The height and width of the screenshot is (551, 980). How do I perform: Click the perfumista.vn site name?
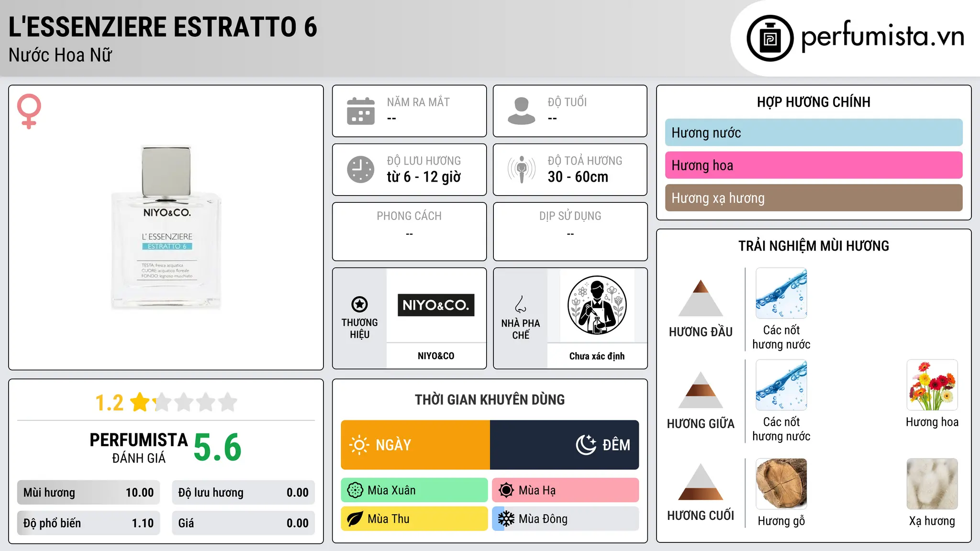[883, 36]
